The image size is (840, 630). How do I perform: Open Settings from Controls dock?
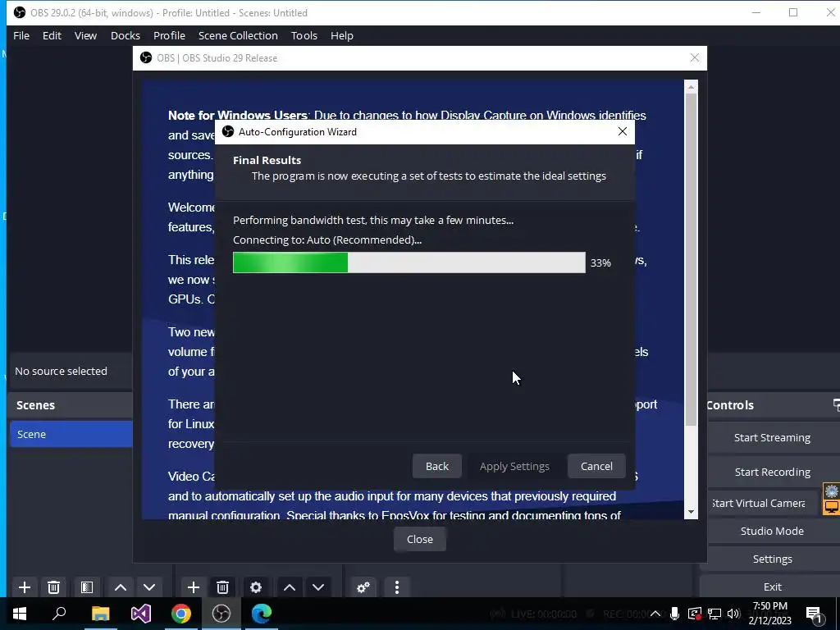click(x=772, y=559)
